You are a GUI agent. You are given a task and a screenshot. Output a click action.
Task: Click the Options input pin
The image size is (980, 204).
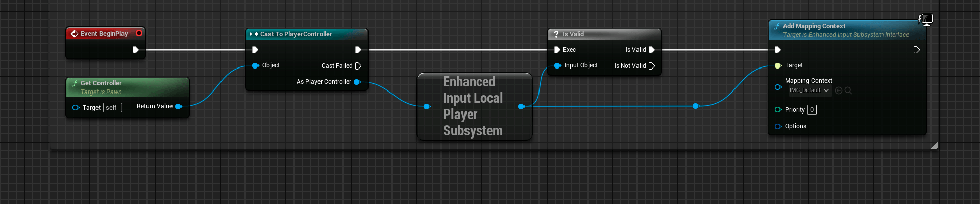click(x=778, y=126)
